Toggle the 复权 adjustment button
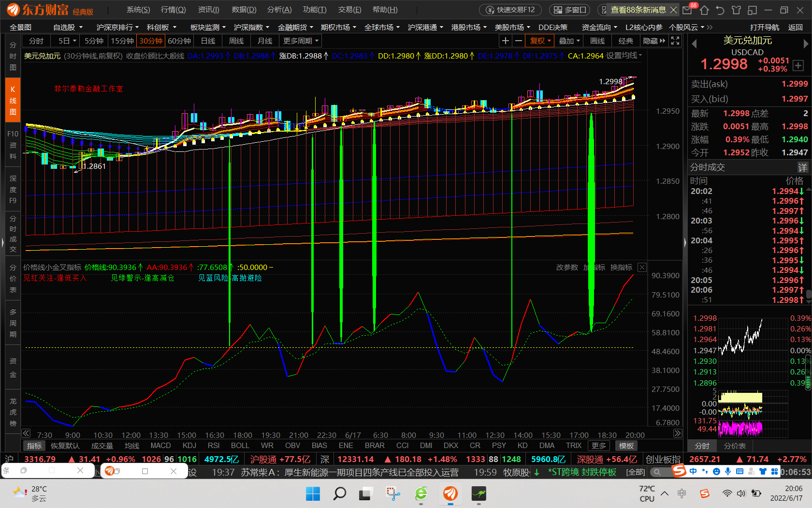The image size is (812, 508). point(540,41)
